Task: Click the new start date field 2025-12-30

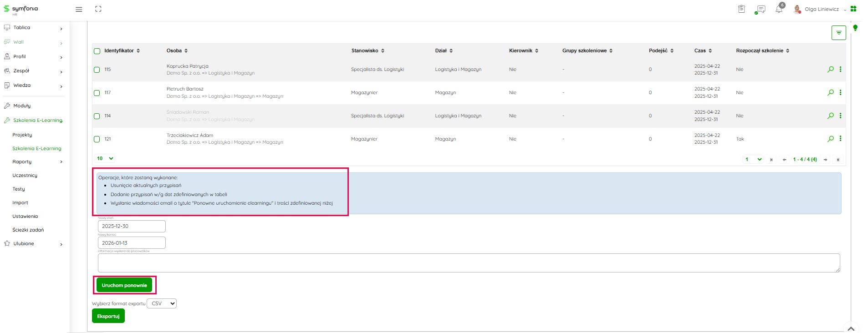Action: (132, 226)
